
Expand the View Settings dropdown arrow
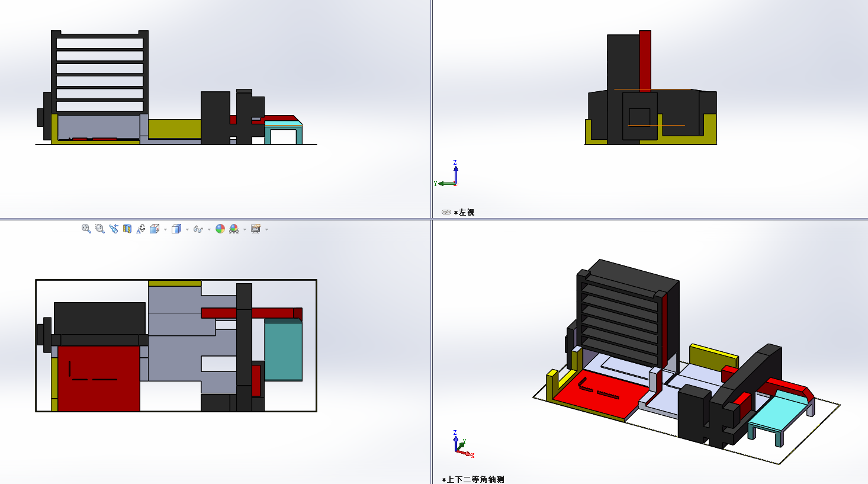pyautogui.click(x=266, y=229)
